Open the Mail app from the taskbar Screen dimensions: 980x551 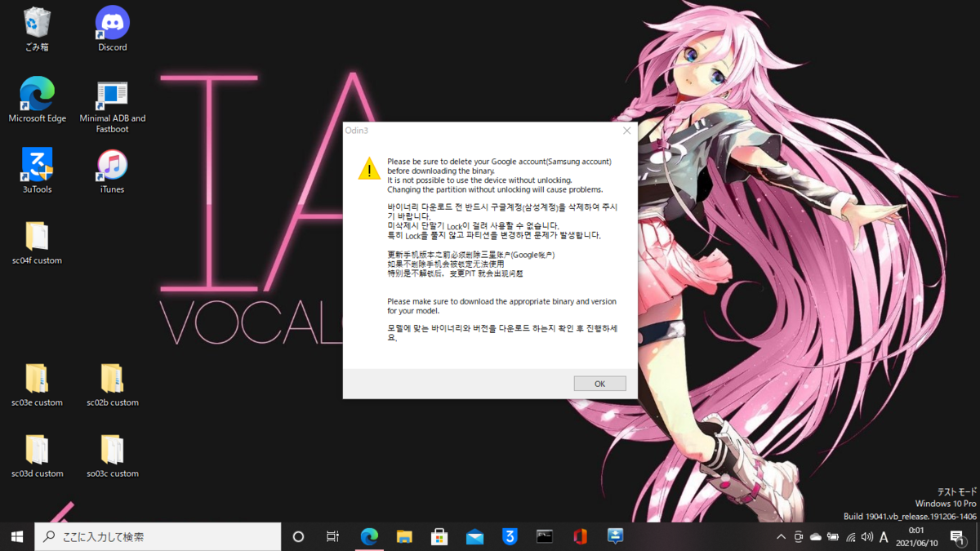click(474, 536)
